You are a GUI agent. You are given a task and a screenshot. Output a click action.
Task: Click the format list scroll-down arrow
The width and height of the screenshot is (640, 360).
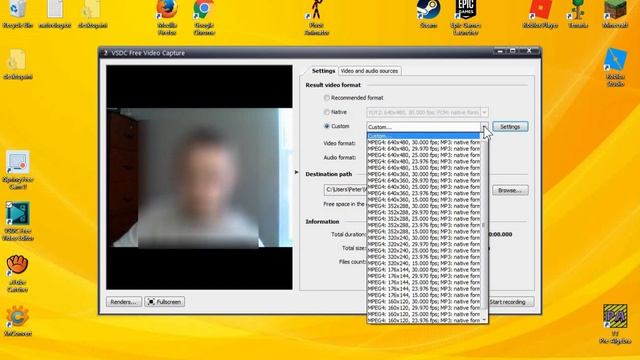pyautogui.click(x=484, y=320)
